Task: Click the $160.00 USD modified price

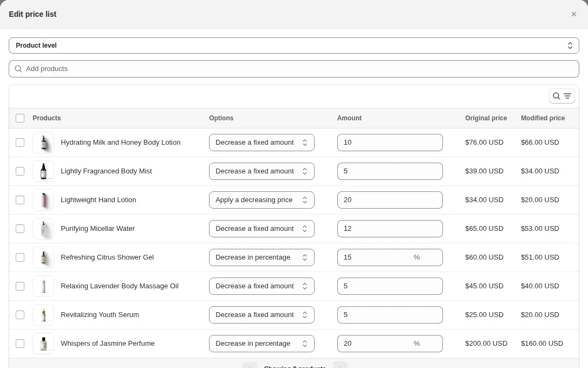Action: [x=542, y=344]
